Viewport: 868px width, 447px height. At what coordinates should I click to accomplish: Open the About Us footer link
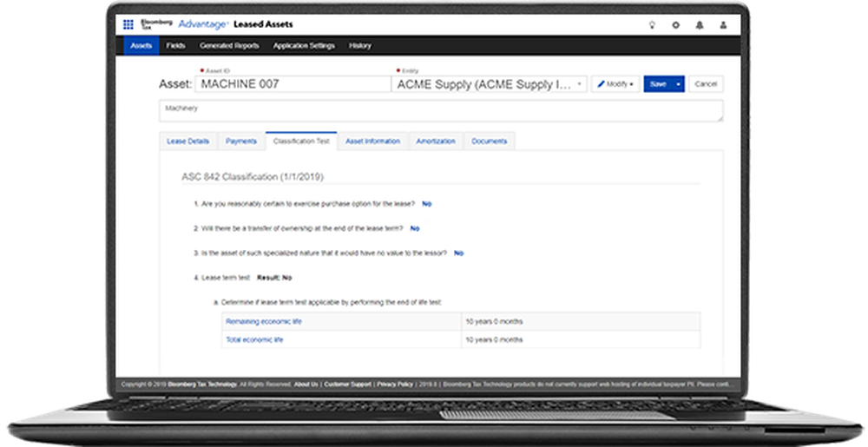[x=306, y=384]
